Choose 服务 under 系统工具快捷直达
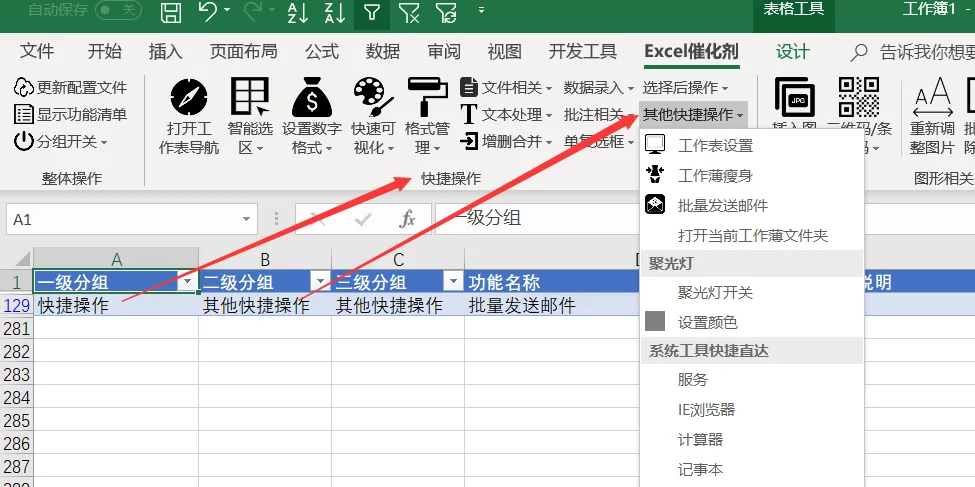Image resolution: width=975 pixels, height=487 pixels. 752,379
